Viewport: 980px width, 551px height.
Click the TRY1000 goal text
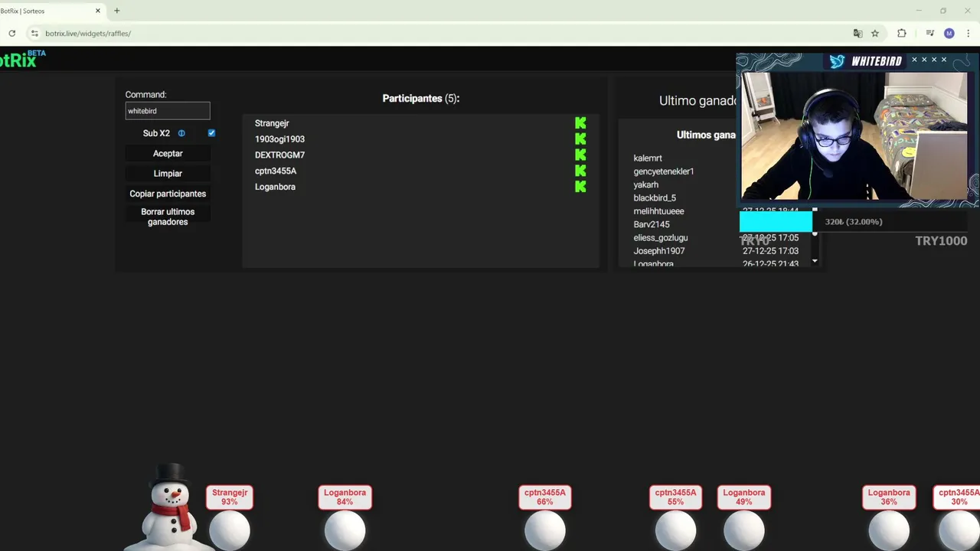941,241
